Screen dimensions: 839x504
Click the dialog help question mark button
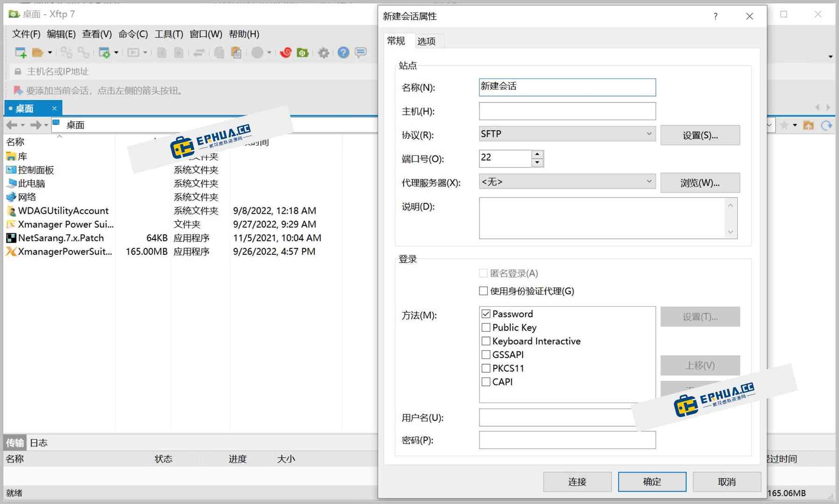(715, 16)
